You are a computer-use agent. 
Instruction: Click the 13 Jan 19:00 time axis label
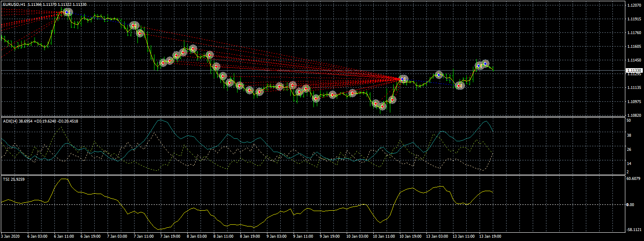click(x=491, y=236)
